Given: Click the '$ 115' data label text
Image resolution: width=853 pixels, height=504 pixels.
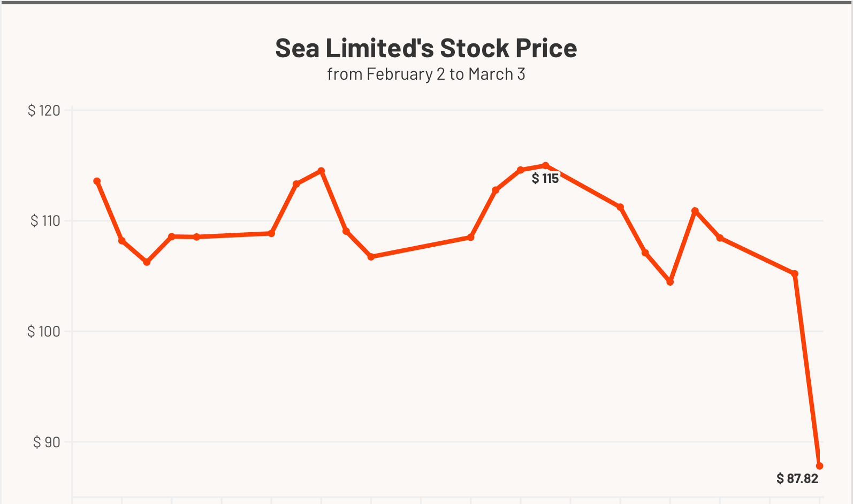Looking at the screenshot, I should [x=545, y=179].
